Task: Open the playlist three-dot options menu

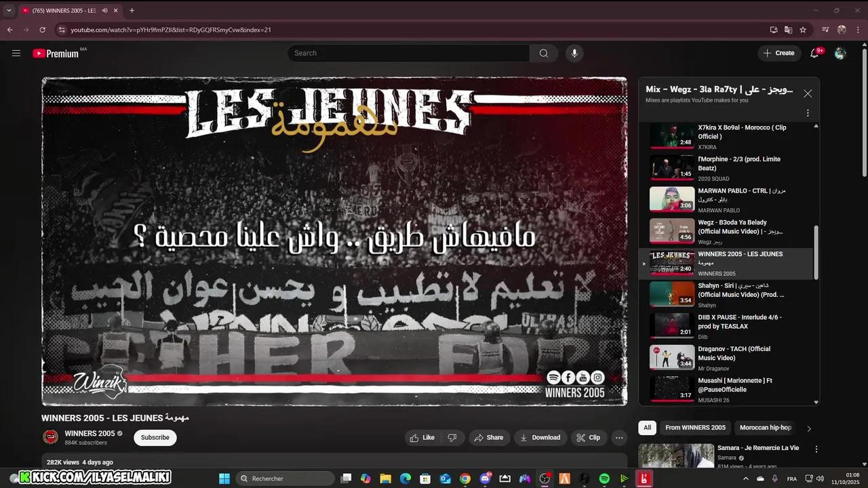Action: pyautogui.click(x=808, y=113)
